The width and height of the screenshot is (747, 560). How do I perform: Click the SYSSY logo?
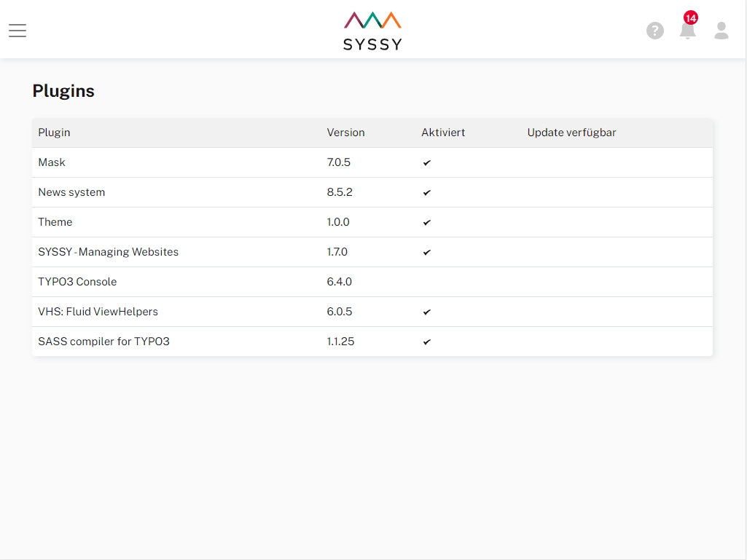tap(372, 31)
